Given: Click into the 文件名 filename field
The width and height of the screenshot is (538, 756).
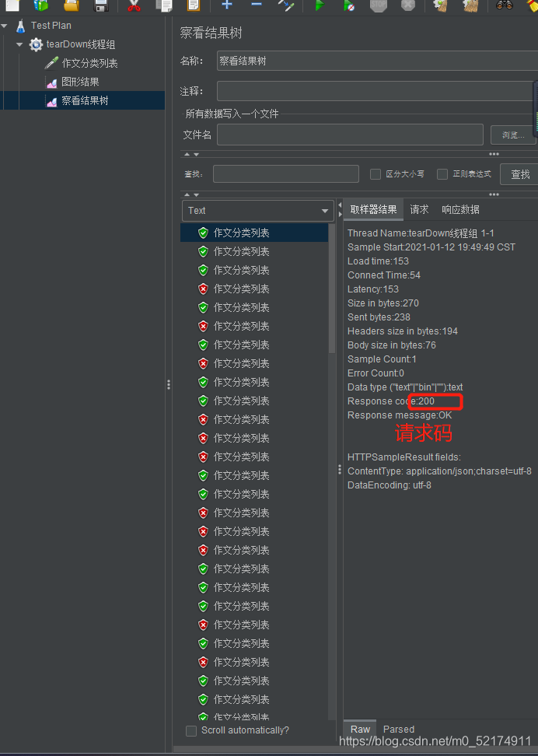Looking at the screenshot, I should click(350, 135).
